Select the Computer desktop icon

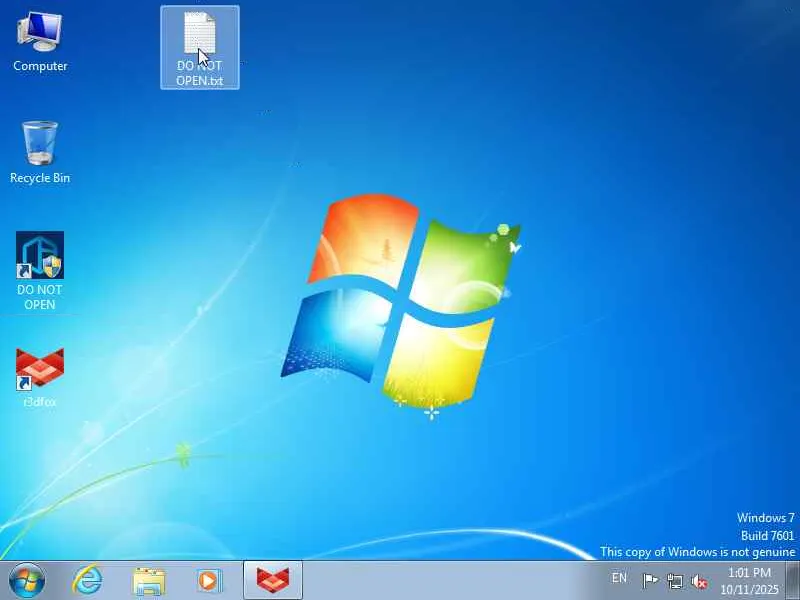[x=40, y=42]
